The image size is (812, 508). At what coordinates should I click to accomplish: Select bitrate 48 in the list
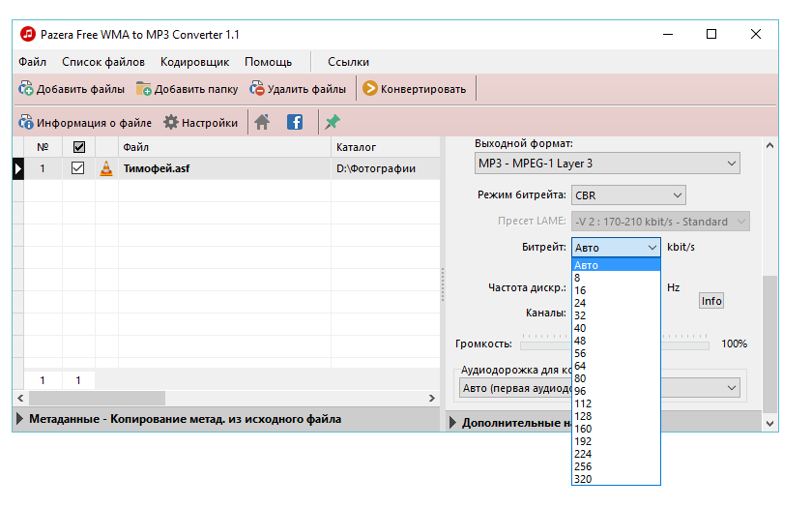[617, 341]
